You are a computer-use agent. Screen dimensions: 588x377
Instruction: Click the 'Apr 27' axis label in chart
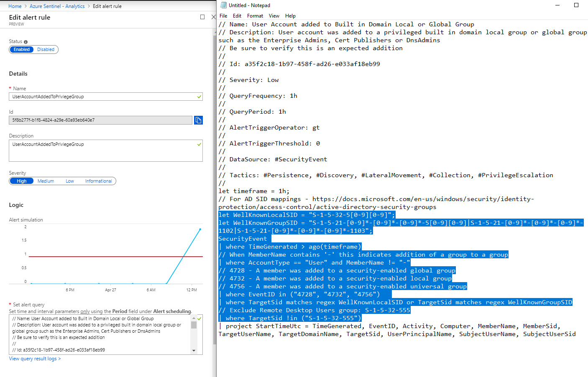pos(110,290)
